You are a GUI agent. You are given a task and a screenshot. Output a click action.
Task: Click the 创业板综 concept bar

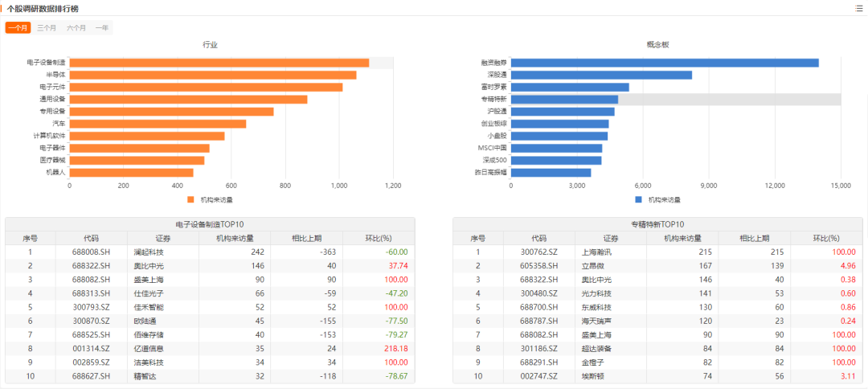(559, 124)
